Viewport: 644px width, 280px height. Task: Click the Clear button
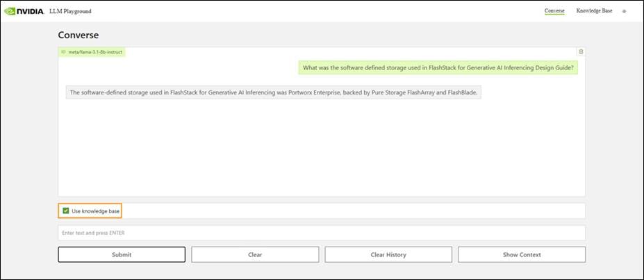[255, 254]
